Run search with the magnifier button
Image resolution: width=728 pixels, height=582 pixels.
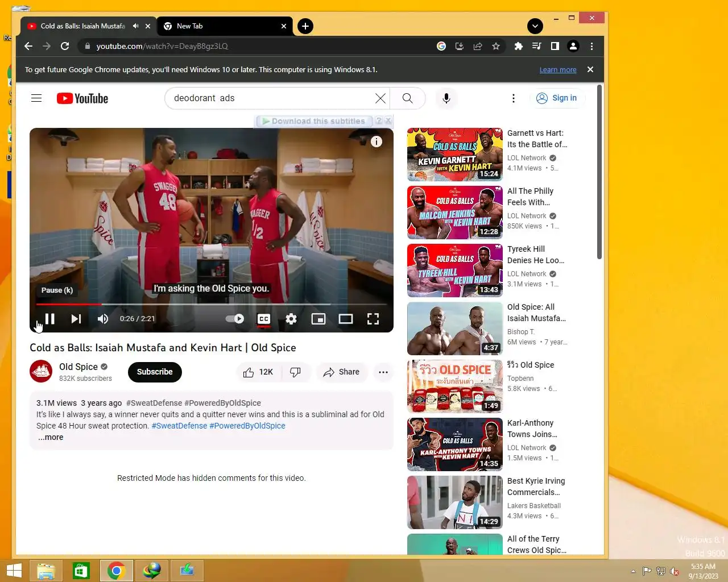408,98
